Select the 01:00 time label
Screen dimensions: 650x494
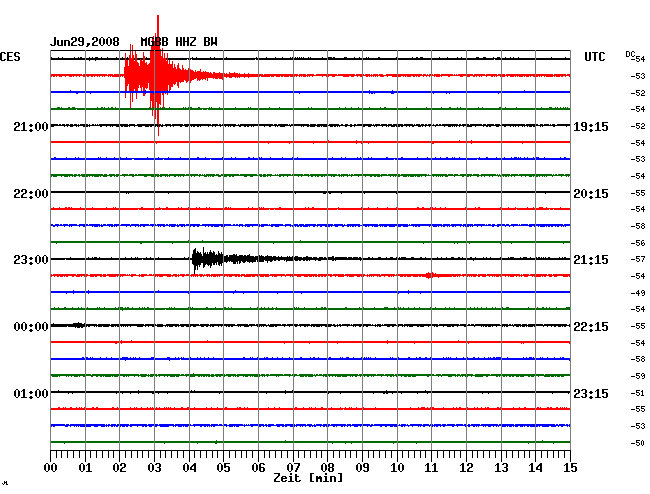pyautogui.click(x=31, y=393)
